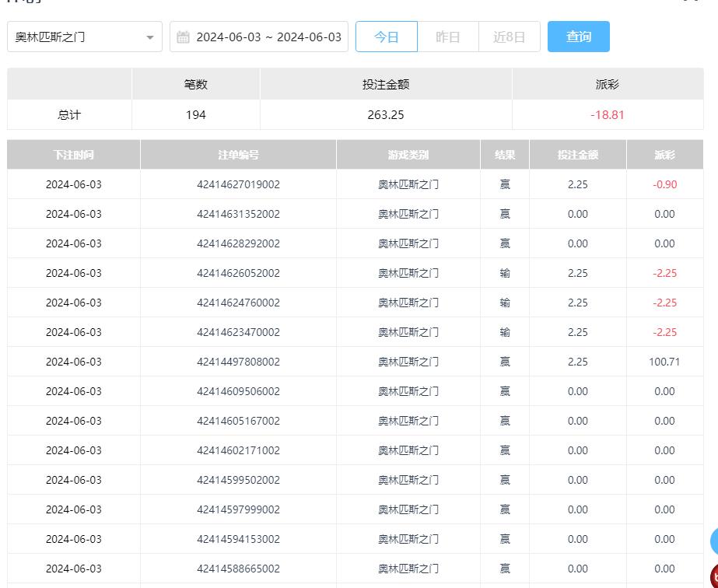Click the 游戏类别 column header
This screenshot has height=588, width=718.
pos(408,155)
